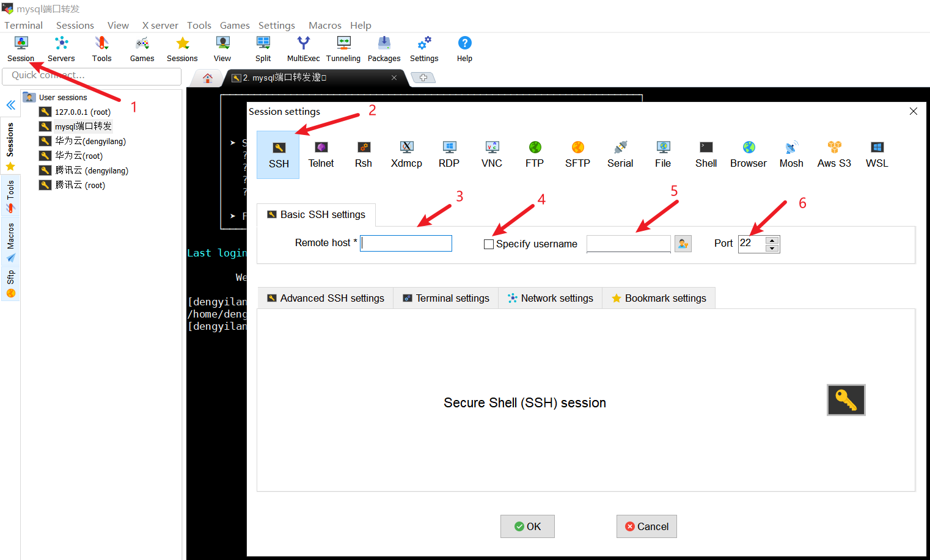Decrease the Port value with down arrow

pyautogui.click(x=772, y=248)
